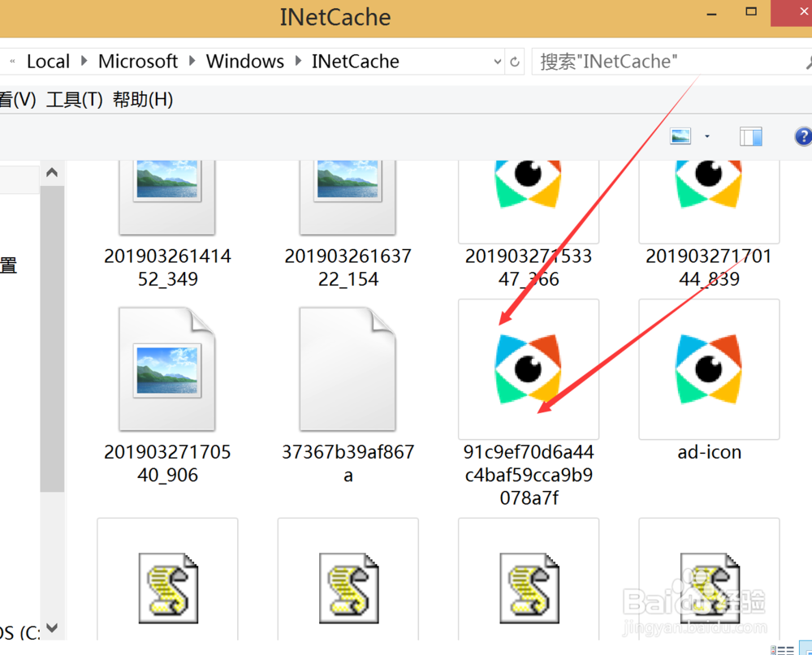Screen dimensions: 812x655
Task: Show the hidden breadcrumb path chevrons
Action: click(12, 62)
